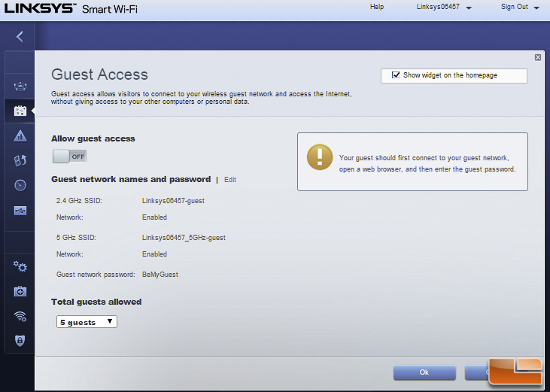Click the Linksys Smart Wi-Fi logo
The width and height of the screenshot is (550, 392).
(x=71, y=8)
